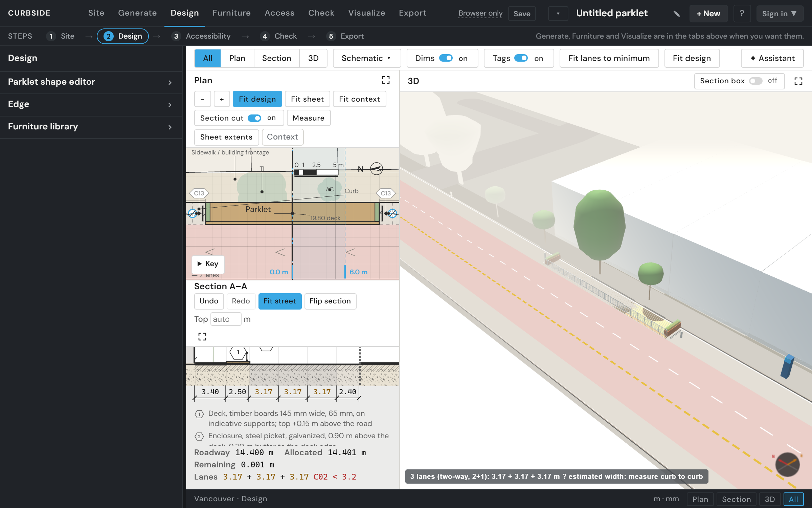This screenshot has width=812, height=508.
Task: Switch to the Furniture tab
Action: tap(231, 13)
